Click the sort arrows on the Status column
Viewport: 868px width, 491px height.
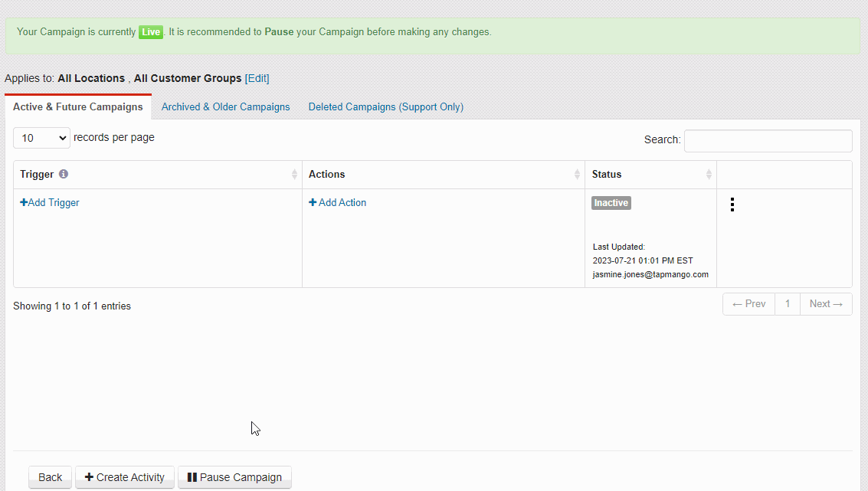point(709,174)
